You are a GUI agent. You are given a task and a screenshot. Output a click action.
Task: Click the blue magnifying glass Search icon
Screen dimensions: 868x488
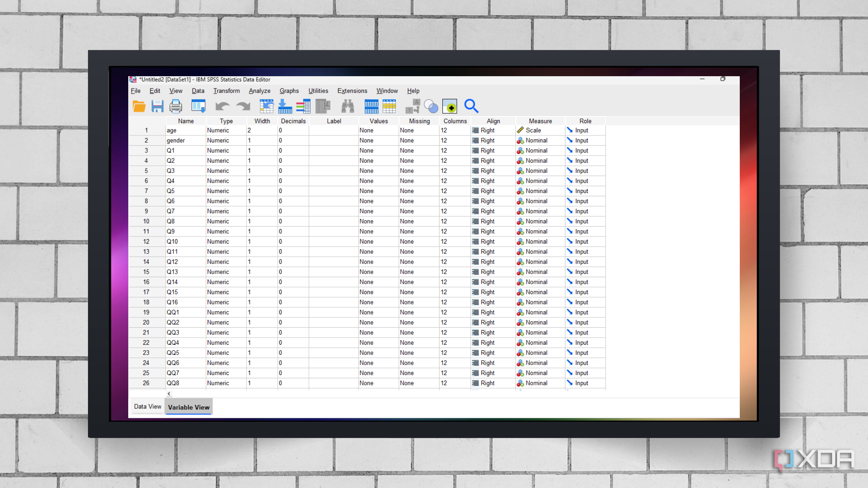coord(471,106)
